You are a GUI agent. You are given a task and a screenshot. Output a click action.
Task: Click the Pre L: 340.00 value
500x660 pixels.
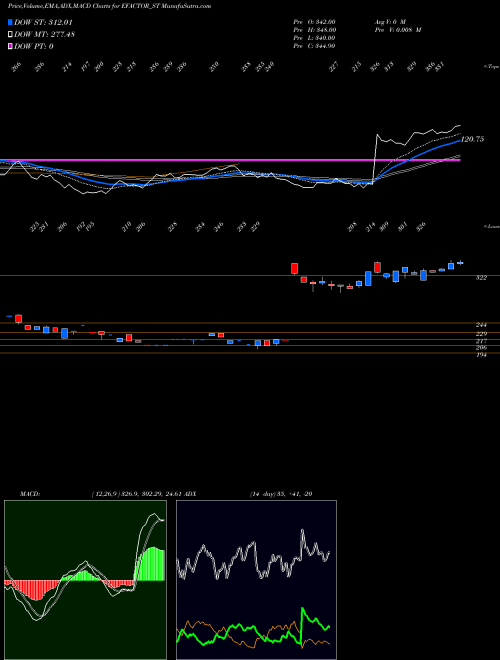click(314, 37)
